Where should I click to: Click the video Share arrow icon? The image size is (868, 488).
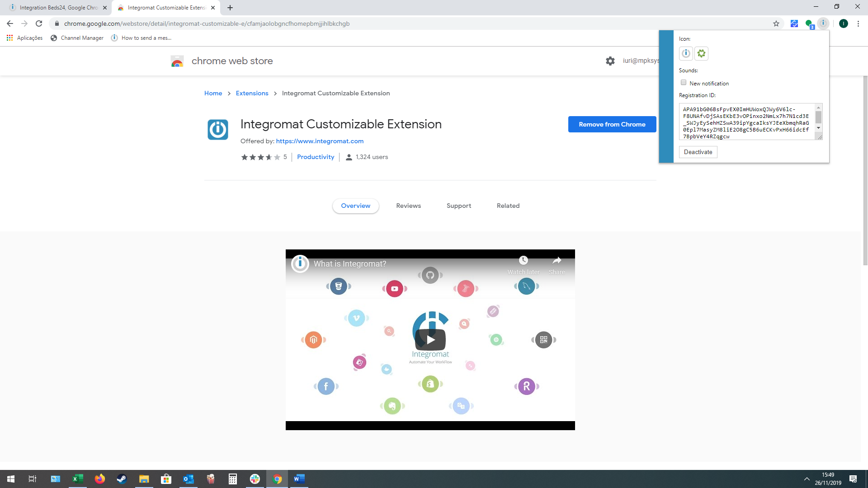[x=557, y=260]
